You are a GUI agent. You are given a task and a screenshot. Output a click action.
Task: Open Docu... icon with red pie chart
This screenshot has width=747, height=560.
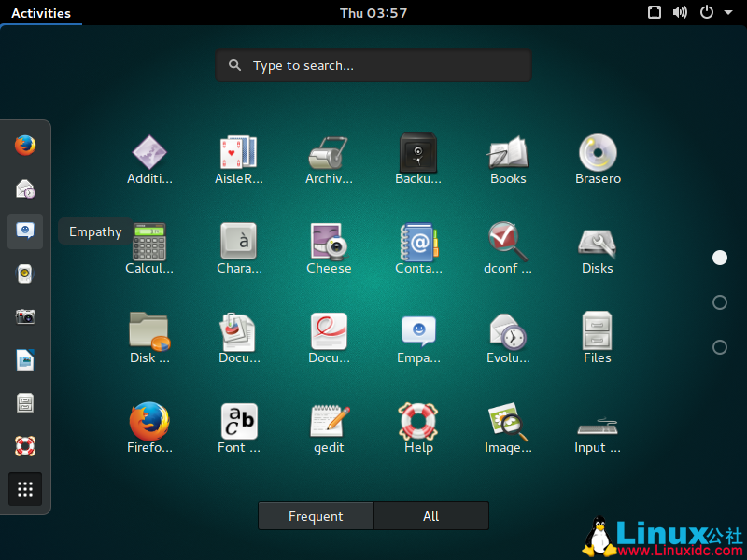tap(238, 332)
